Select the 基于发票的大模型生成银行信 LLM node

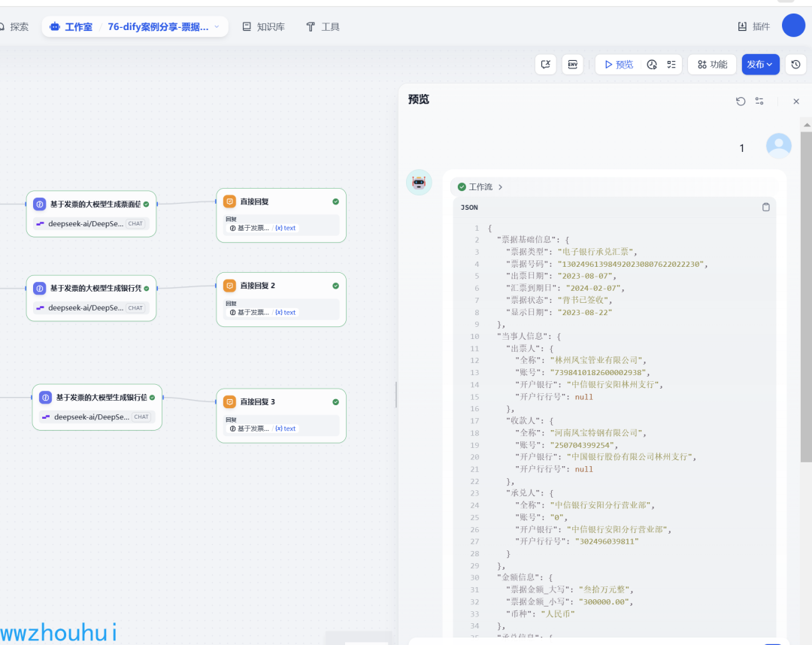tap(97, 407)
